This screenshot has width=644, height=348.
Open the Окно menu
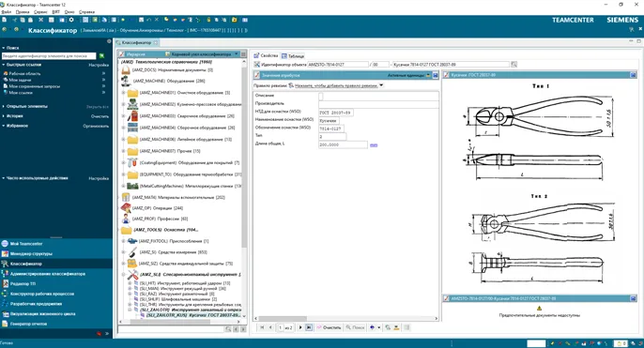pyautogui.click(x=69, y=12)
